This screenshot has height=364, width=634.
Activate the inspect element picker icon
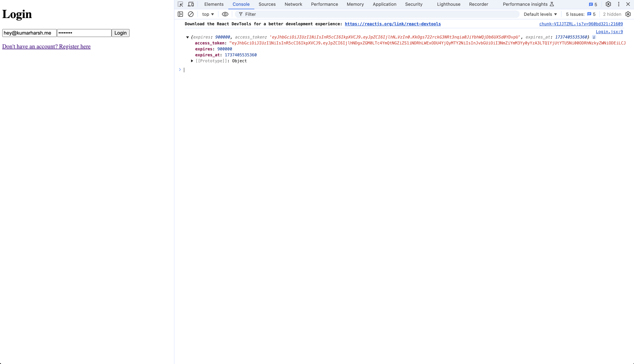pyautogui.click(x=180, y=4)
